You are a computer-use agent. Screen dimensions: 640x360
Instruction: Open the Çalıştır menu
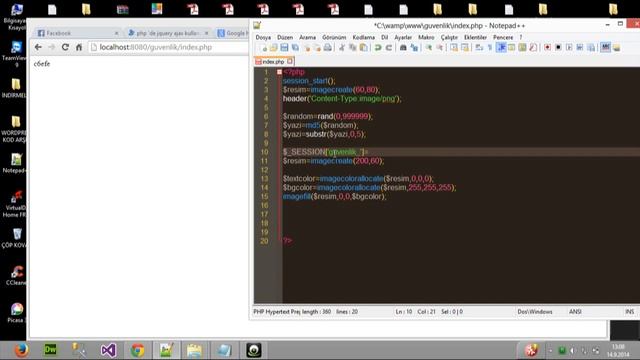(449, 37)
